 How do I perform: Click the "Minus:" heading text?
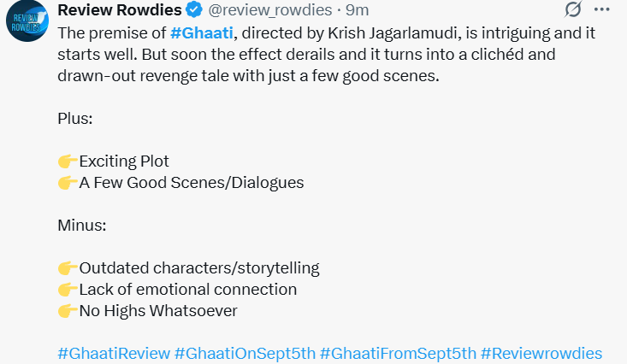[82, 225]
